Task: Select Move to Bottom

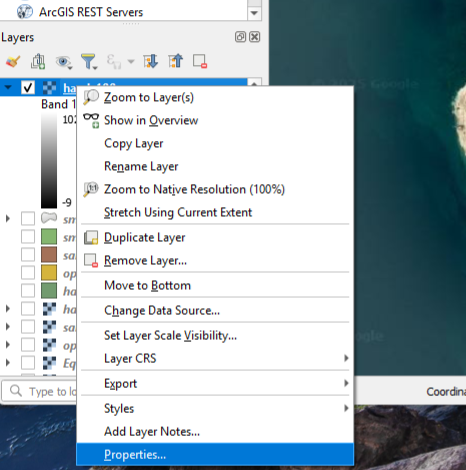Action: pyautogui.click(x=215, y=285)
